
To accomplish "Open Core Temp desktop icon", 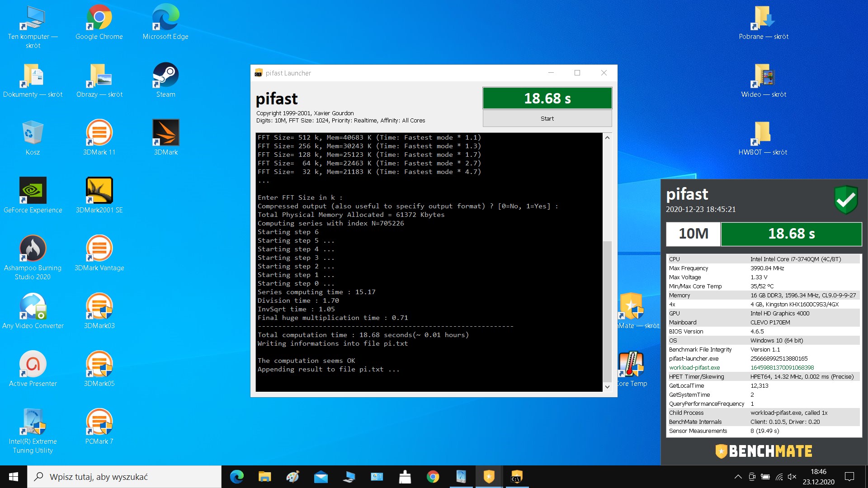I will pyautogui.click(x=632, y=370).
